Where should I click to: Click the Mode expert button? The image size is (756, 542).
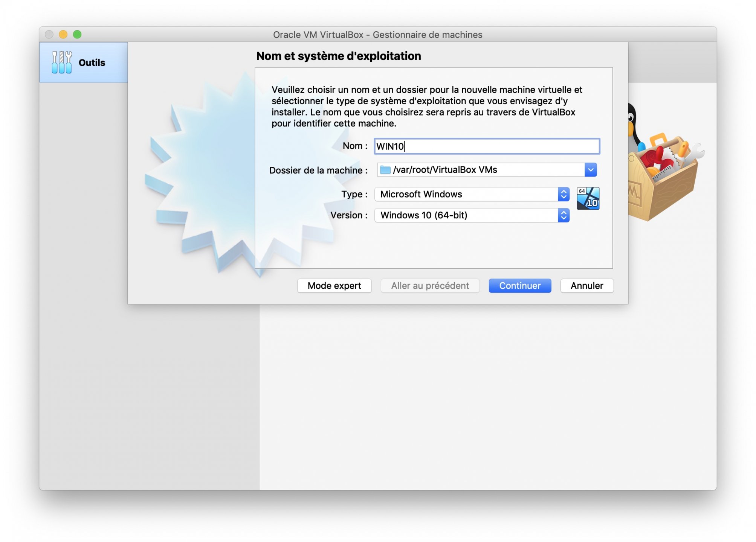pos(334,286)
